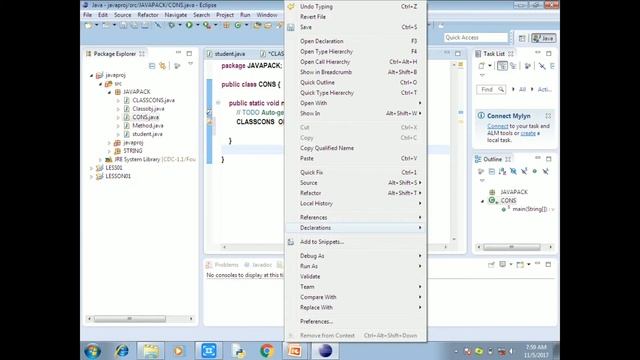Minimize the Task List view
This screenshot has width=640, height=360.
538,53
